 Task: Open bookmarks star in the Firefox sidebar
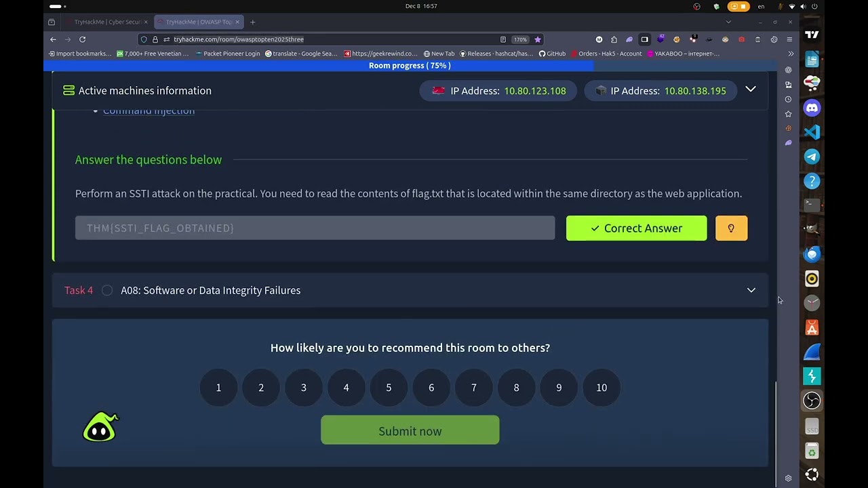(x=788, y=114)
